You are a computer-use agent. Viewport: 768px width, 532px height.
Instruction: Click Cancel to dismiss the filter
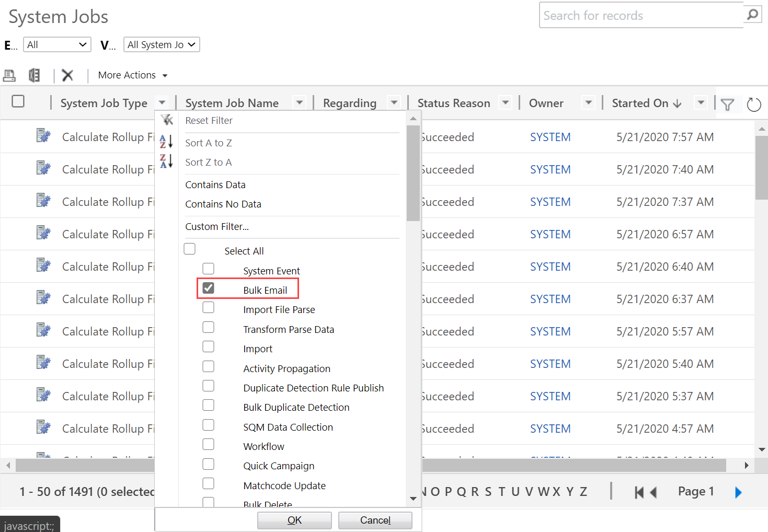point(375,520)
